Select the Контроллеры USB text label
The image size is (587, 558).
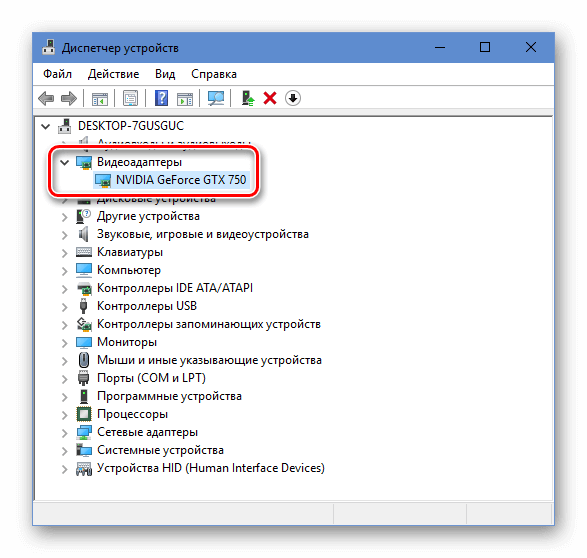click(147, 306)
